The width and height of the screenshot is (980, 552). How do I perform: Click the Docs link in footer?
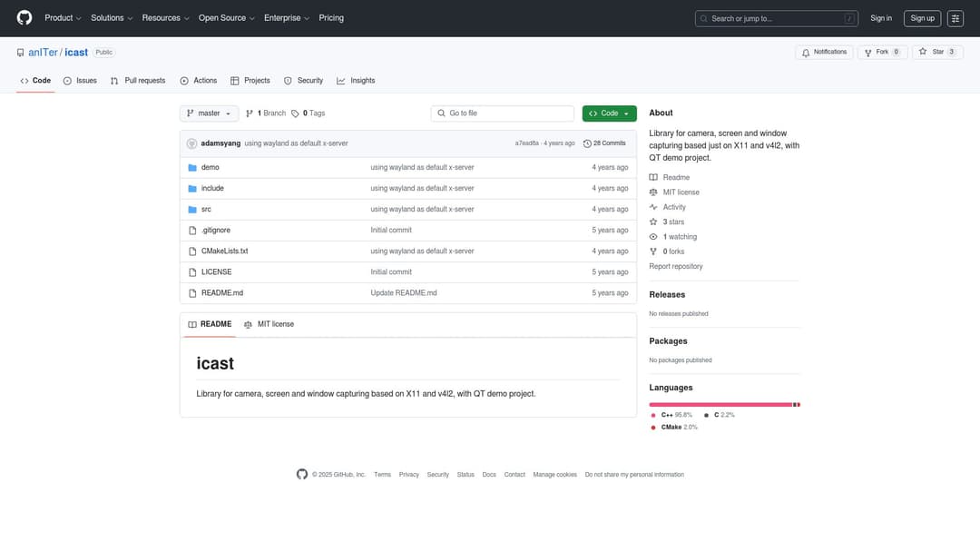tap(489, 475)
